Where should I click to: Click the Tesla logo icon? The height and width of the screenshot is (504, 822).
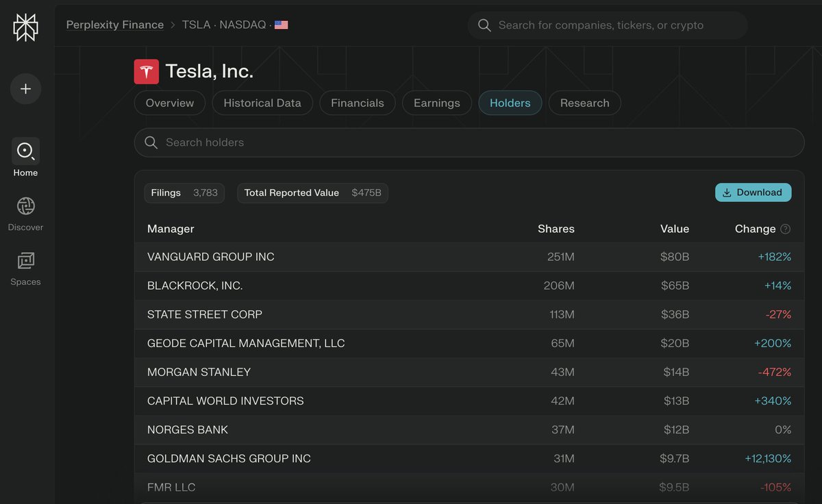pyautogui.click(x=146, y=71)
